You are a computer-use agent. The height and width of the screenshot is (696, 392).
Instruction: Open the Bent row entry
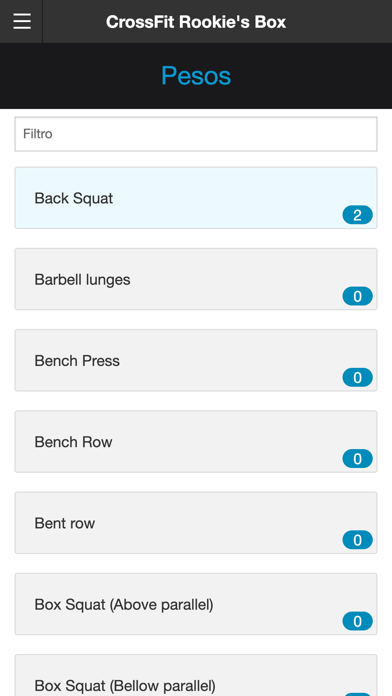click(x=196, y=523)
